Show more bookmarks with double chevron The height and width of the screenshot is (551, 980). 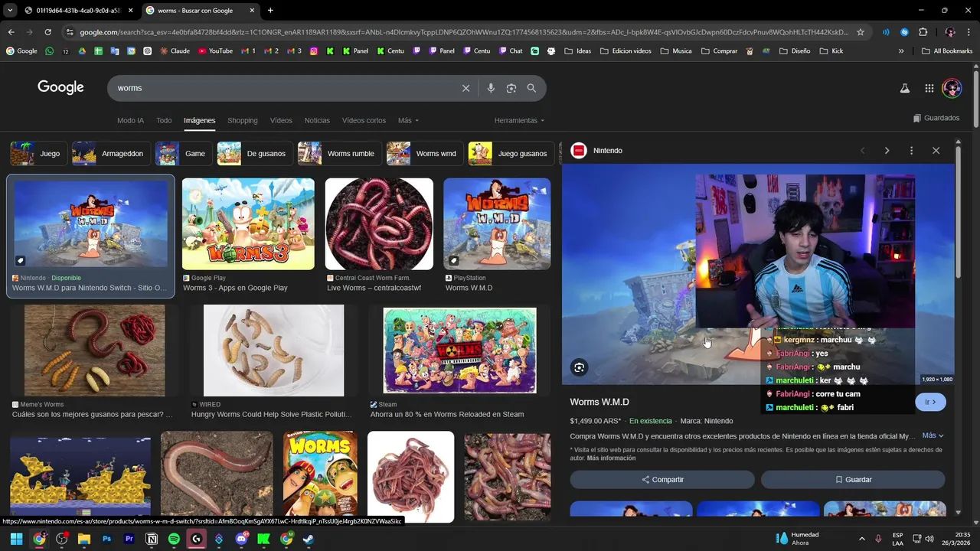coord(901,51)
